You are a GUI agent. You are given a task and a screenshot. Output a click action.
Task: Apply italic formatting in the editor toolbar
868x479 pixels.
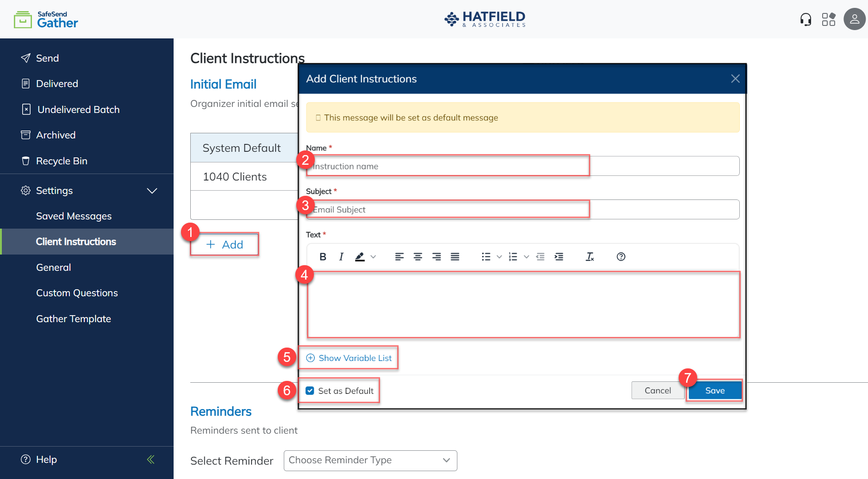click(341, 256)
